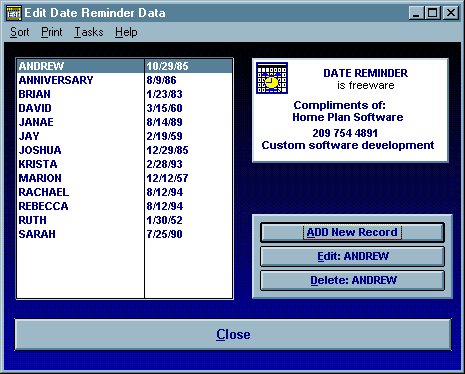Click the phone number 209 754 4891
Viewport: 465px width, 374px height.
(345, 133)
